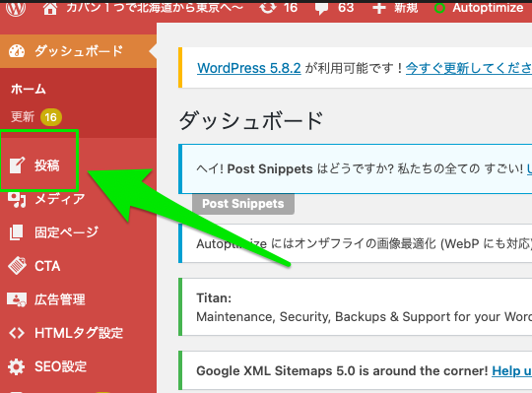532x393 pixels.
Task: Click the plus icon for 新規
Action: pos(379,8)
